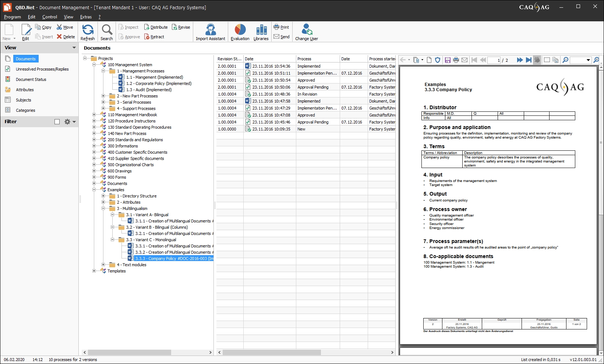Viewport: 604px width, 364px height.
Task: Click the Change User icon
Action: point(306,30)
